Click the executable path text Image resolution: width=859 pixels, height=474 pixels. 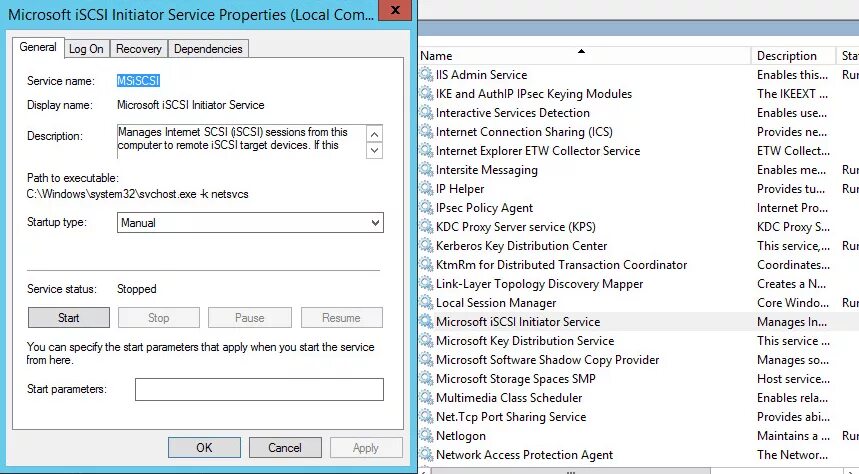tap(138, 194)
